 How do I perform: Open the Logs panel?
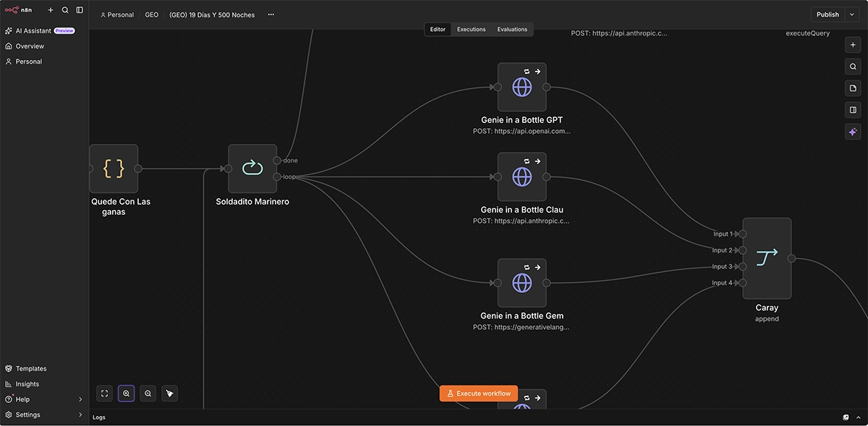[99, 417]
